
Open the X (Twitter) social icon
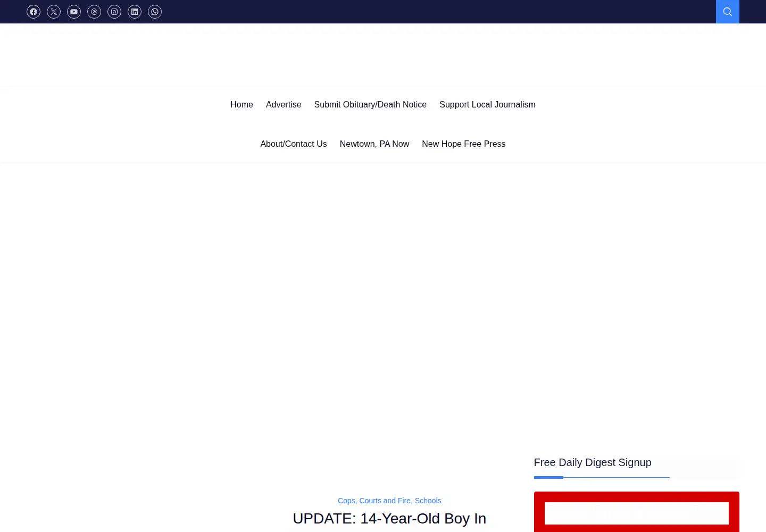(x=54, y=12)
